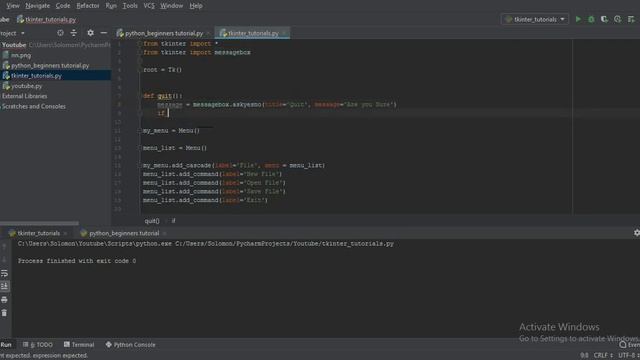The height and width of the screenshot is (360, 640).
Task: Click the collapse all icon in Project panel
Action: pyautogui.click(x=73, y=33)
